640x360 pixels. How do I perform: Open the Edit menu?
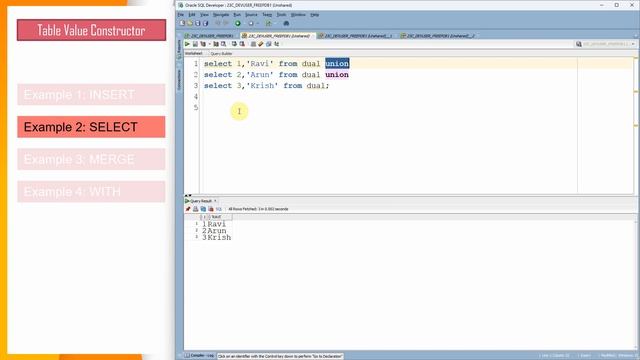[192, 15]
